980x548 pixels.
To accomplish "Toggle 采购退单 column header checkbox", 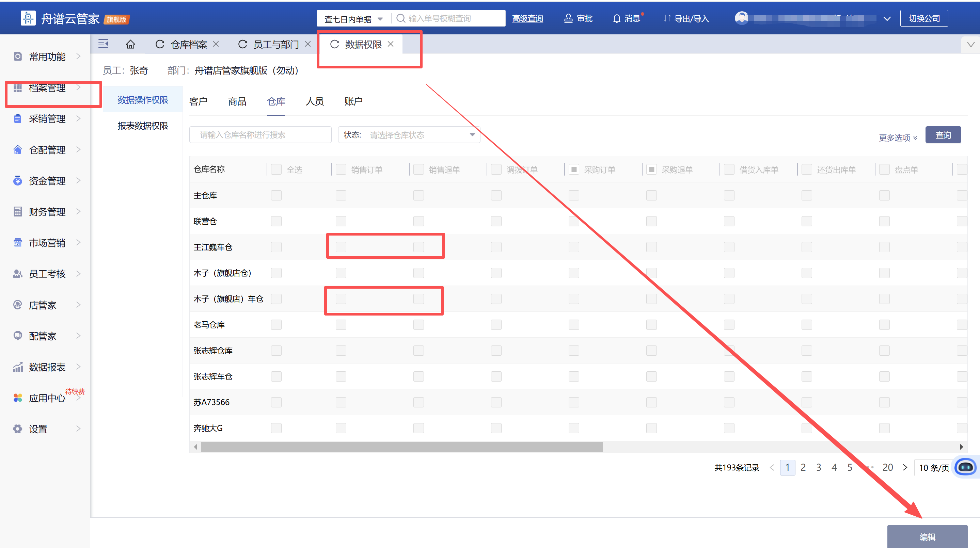I will pos(651,169).
